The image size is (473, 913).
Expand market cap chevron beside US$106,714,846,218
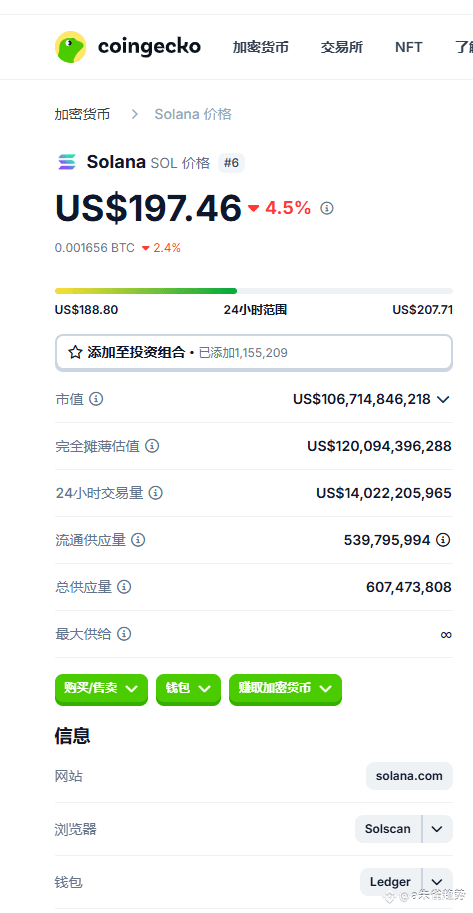[x=443, y=399]
